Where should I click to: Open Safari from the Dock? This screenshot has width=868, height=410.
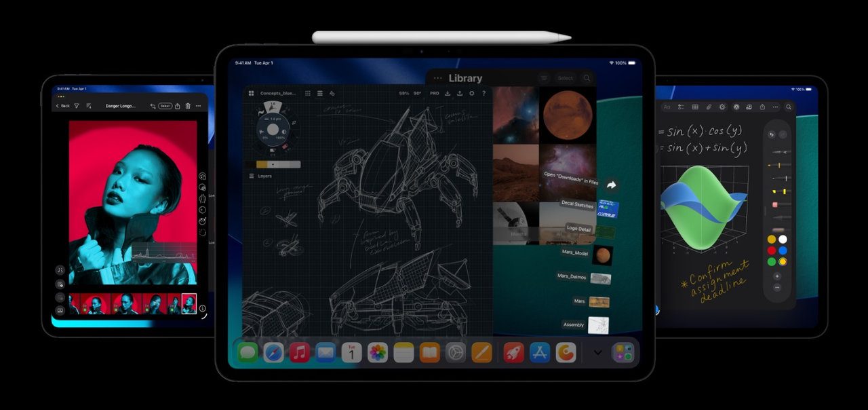coord(273,352)
